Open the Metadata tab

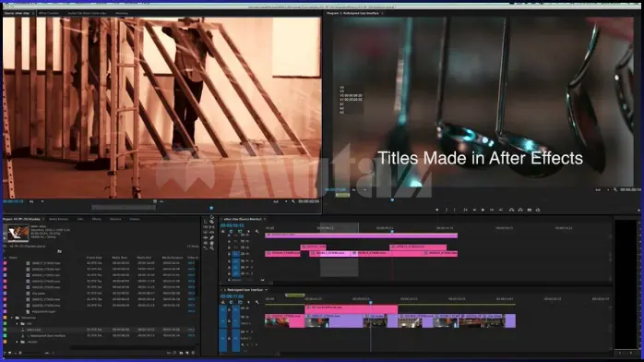122,13
